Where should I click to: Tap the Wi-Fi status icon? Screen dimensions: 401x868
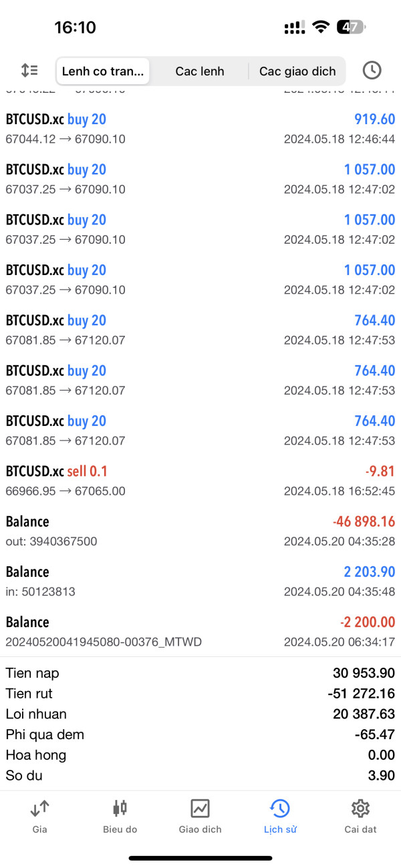pyautogui.click(x=321, y=27)
